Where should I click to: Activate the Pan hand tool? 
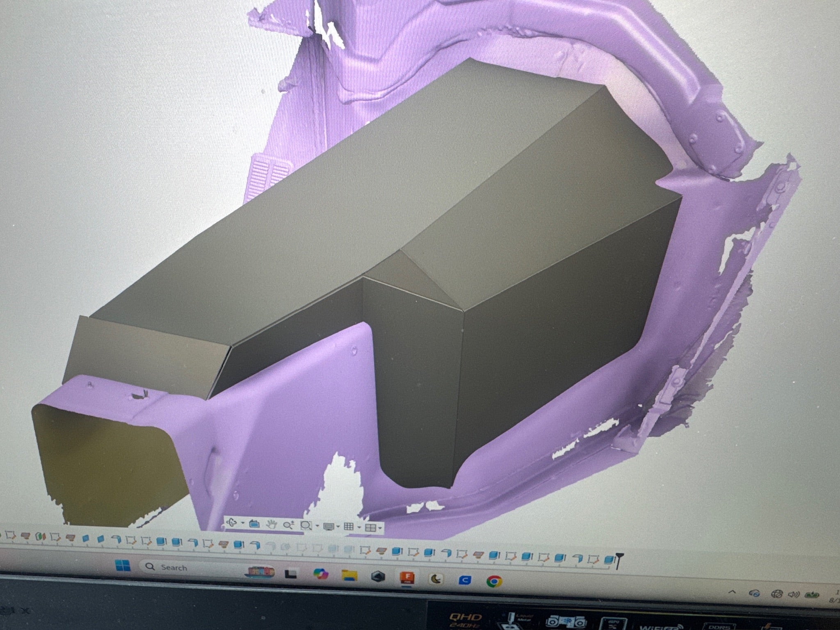[x=272, y=524]
